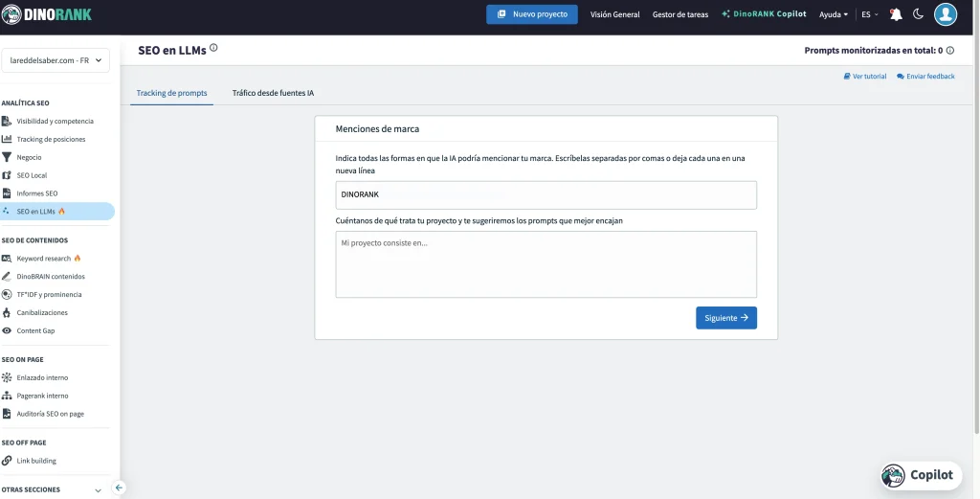The width and height of the screenshot is (980, 499).
Task: Open the project selector dropdown
Action: [56, 60]
